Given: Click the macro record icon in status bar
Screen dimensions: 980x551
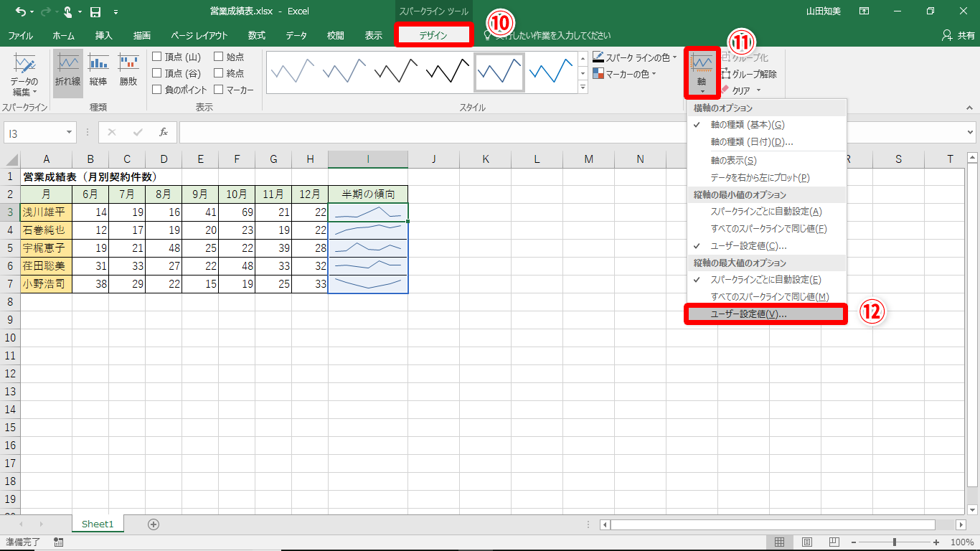Looking at the screenshot, I should point(58,542).
